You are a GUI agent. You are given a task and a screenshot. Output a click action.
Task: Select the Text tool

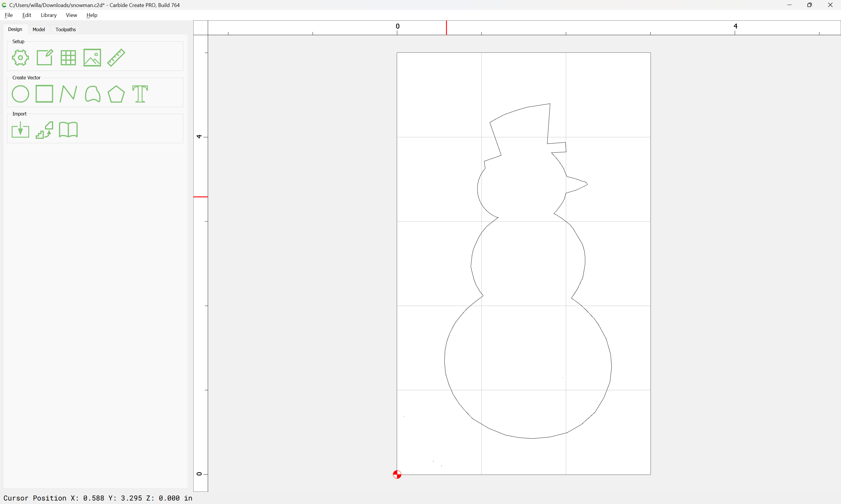[140, 94]
